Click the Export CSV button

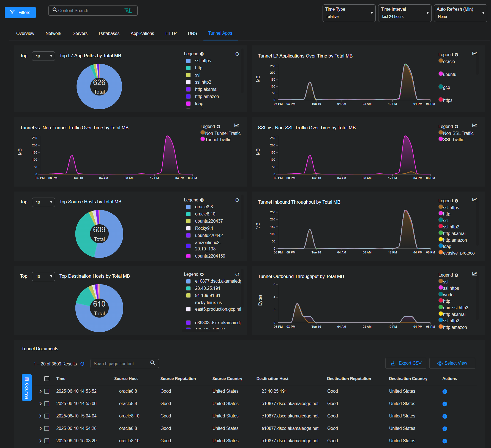coord(406,363)
